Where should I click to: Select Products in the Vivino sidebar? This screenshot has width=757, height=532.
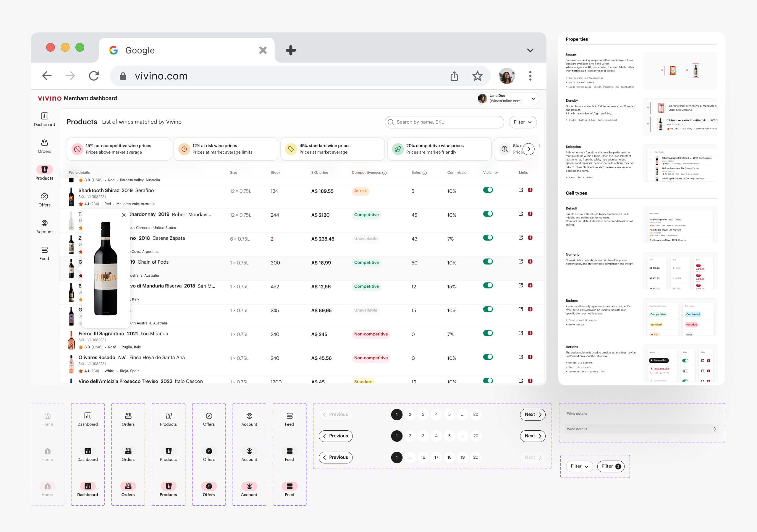click(45, 173)
